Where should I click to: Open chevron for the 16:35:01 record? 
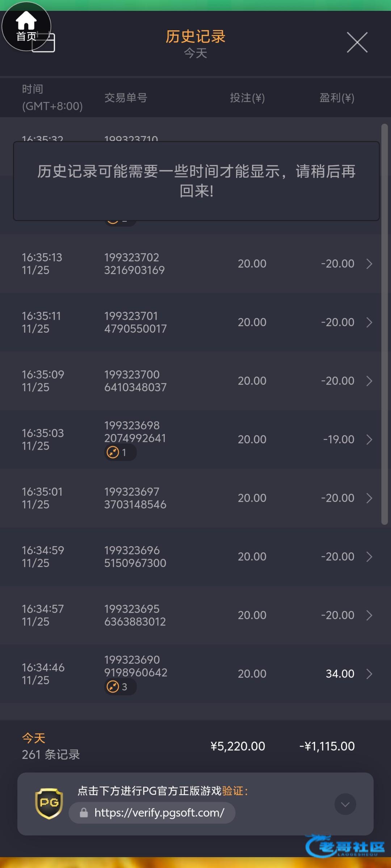pos(369,498)
